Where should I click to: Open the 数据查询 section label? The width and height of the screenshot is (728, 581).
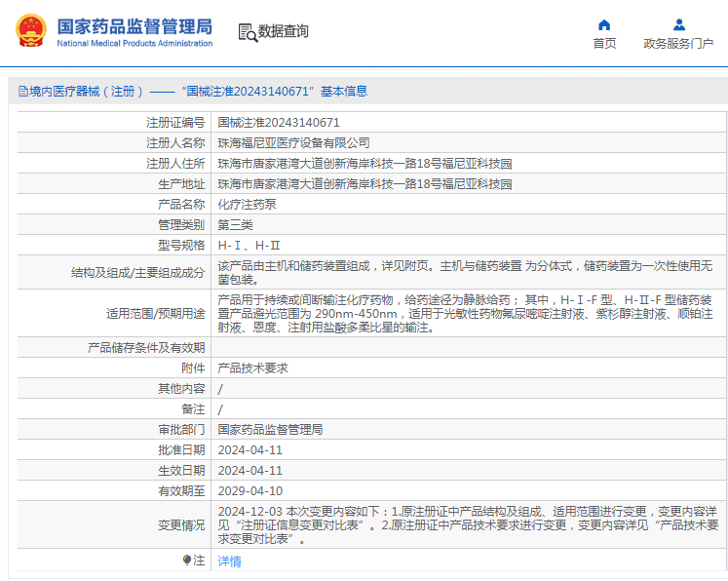(284, 31)
